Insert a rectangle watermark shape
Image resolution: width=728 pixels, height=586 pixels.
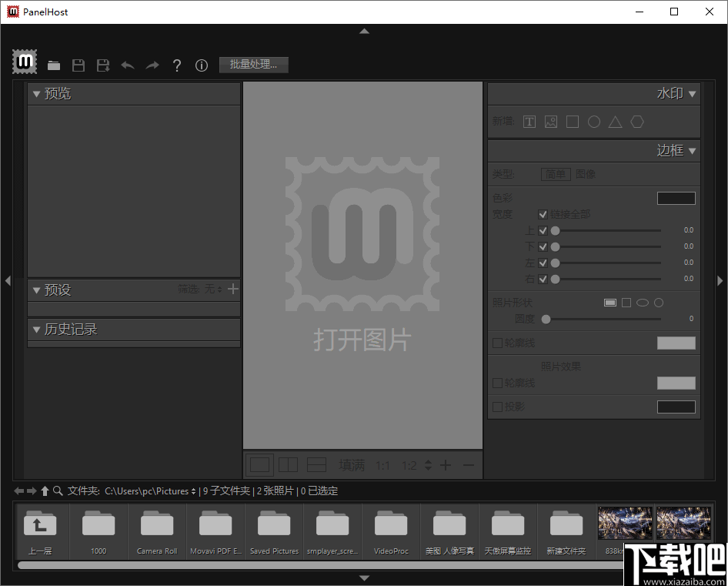[x=573, y=121]
